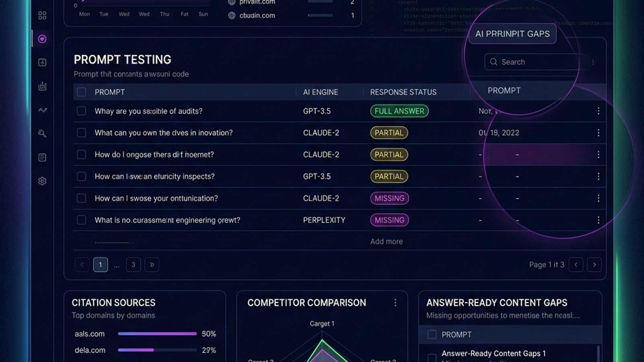Open the settings gear in sidebar

[42, 181]
